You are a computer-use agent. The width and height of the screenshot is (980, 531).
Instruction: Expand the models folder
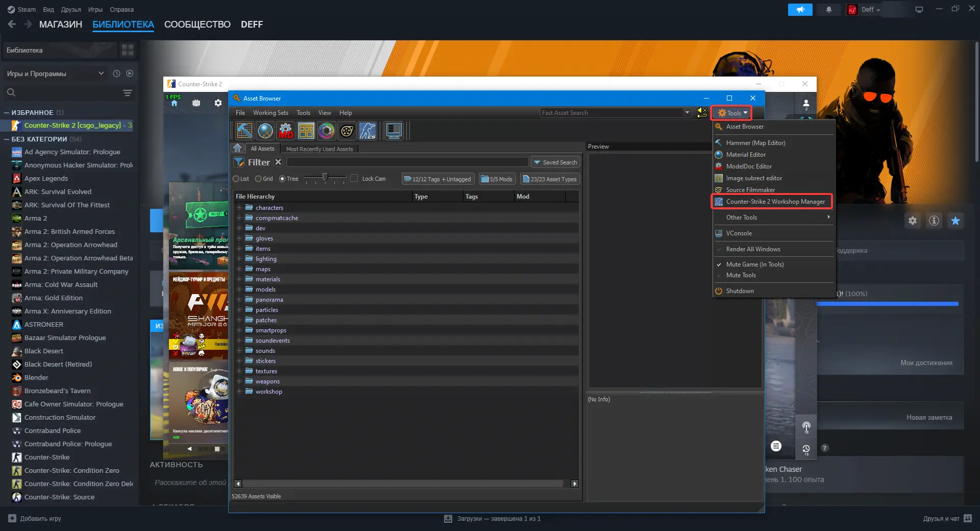(239, 289)
